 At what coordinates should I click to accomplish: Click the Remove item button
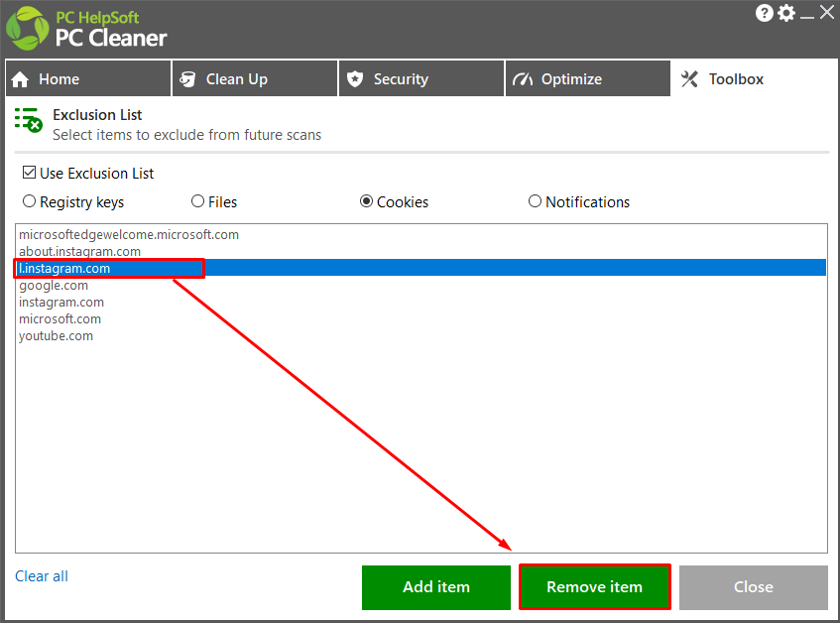[x=595, y=587]
